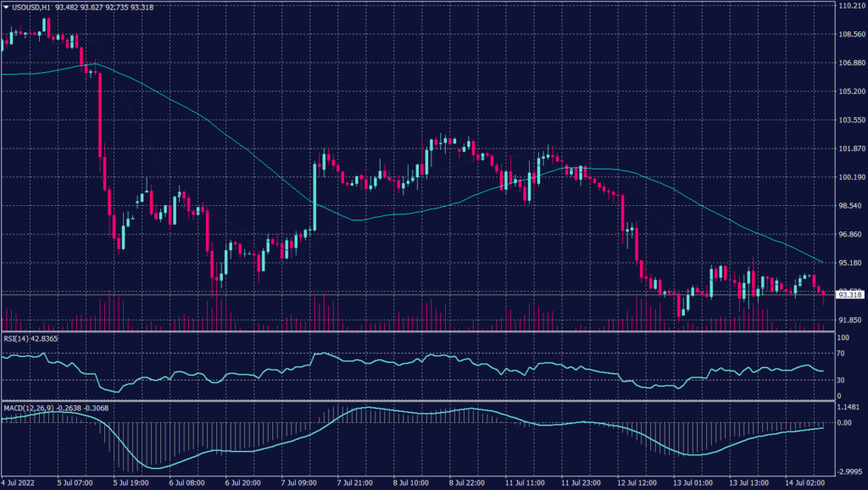Click the RSI(14) indicator label

[x=17, y=337]
